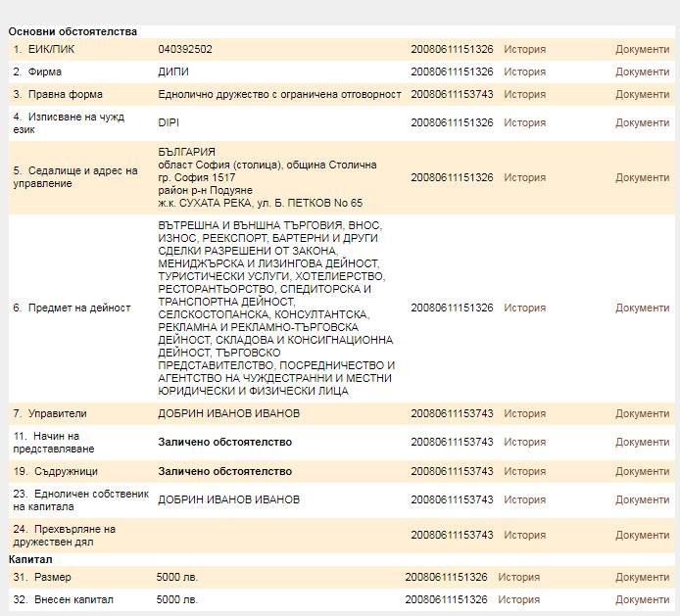
Task: Click the ЕИК number 040392502
Action: point(185,49)
